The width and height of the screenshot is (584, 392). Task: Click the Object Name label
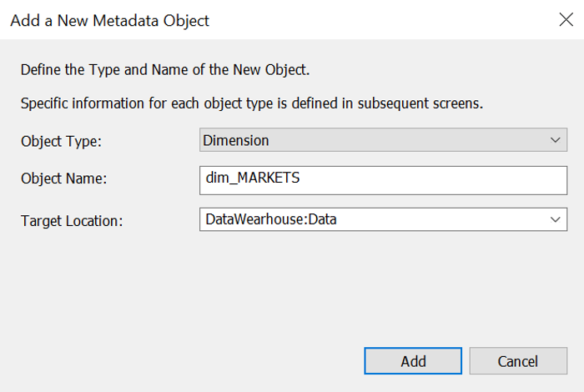pos(63,178)
